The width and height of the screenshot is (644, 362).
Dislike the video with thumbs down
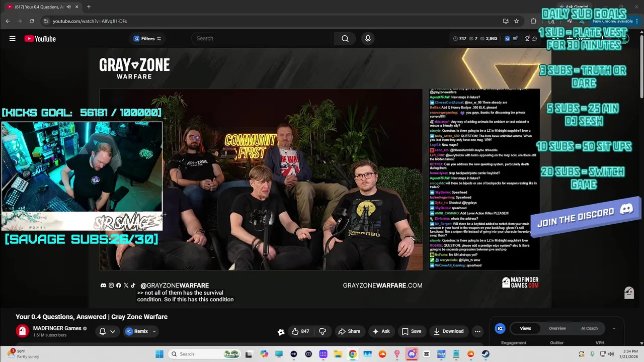coord(323,331)
